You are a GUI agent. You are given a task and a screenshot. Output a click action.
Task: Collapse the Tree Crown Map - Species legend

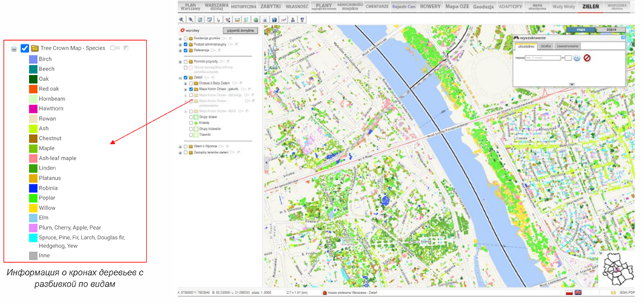(x=14, y=49)
